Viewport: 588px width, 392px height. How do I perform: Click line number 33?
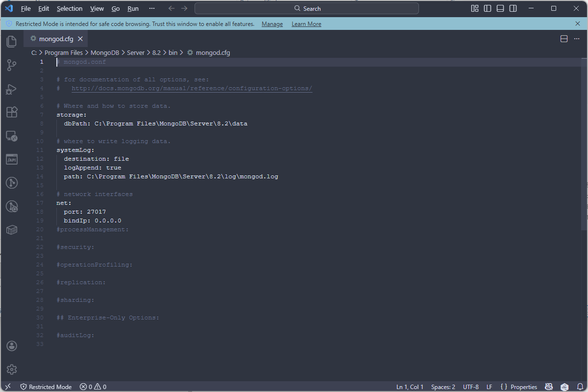click(40, 344)
